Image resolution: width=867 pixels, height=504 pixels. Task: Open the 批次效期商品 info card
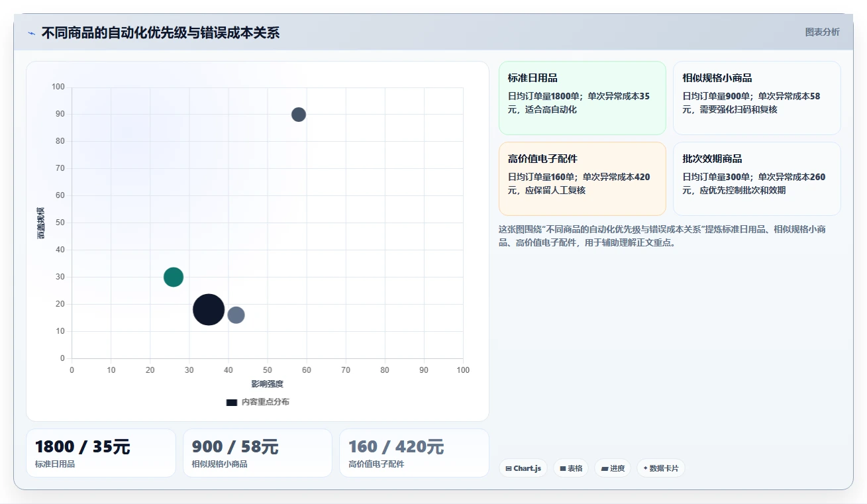(757, 179)
